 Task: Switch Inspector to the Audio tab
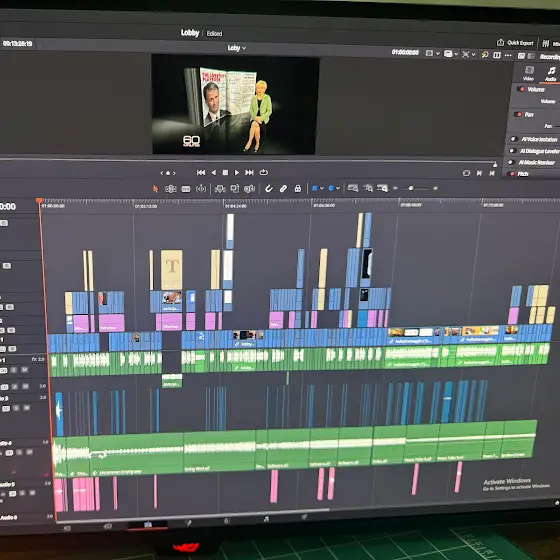[551, 74]
